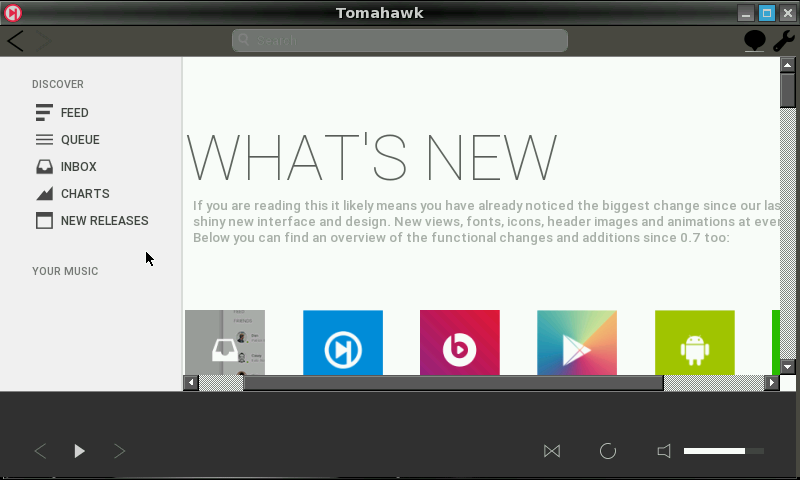800x480 pixels.
Task: Skip to previous track
Action: (40, 451)
